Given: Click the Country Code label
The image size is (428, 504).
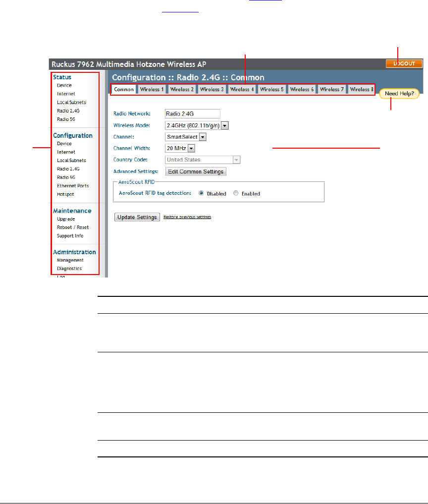Looking at the screenshot, I should tap(130, 160).
